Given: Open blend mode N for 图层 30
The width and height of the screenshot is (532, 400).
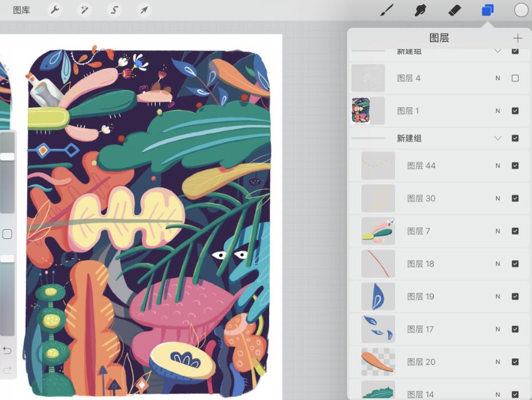Looking at the screenshot, I should pyautogui.click(x=498, y=198).
